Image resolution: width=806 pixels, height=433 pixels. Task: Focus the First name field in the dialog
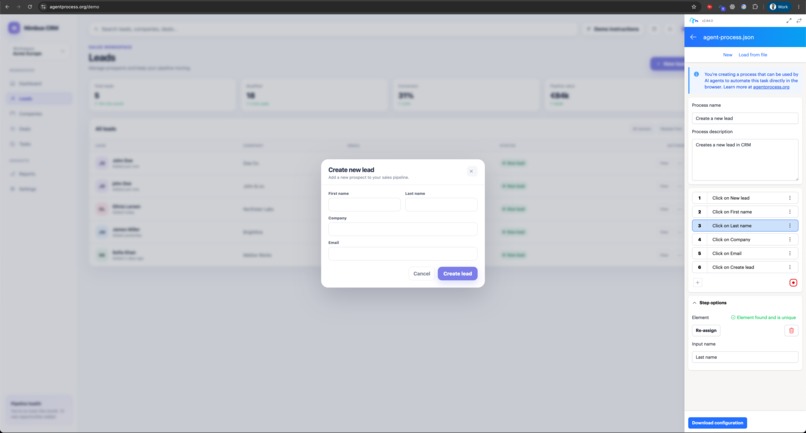(x=364, y=204)
